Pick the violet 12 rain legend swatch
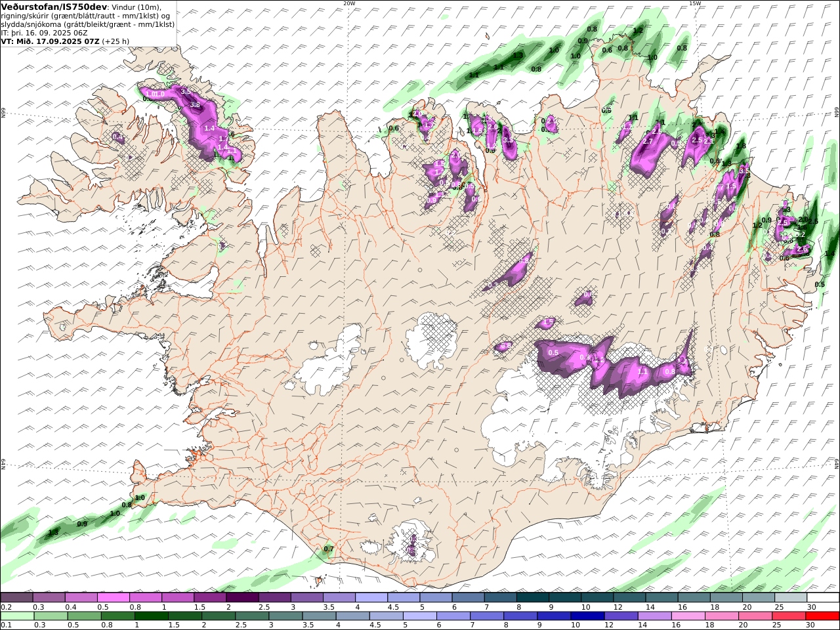Screen dimensions: 840x630 click(621, 616)
